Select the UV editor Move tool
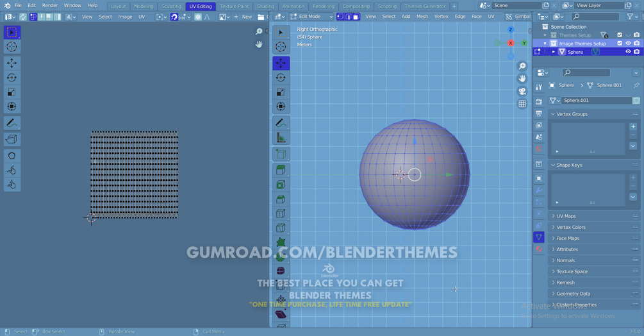 (12, 63)
